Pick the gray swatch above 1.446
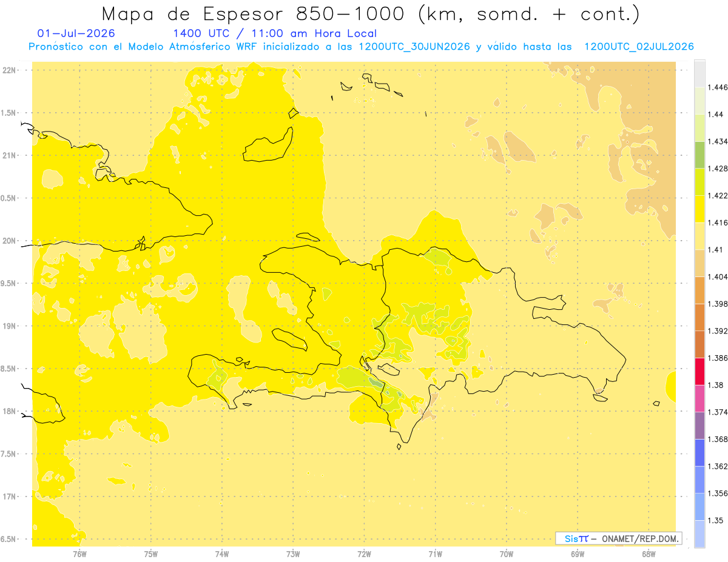Screen dimensions: 728x562 click(x=699, y=74)
